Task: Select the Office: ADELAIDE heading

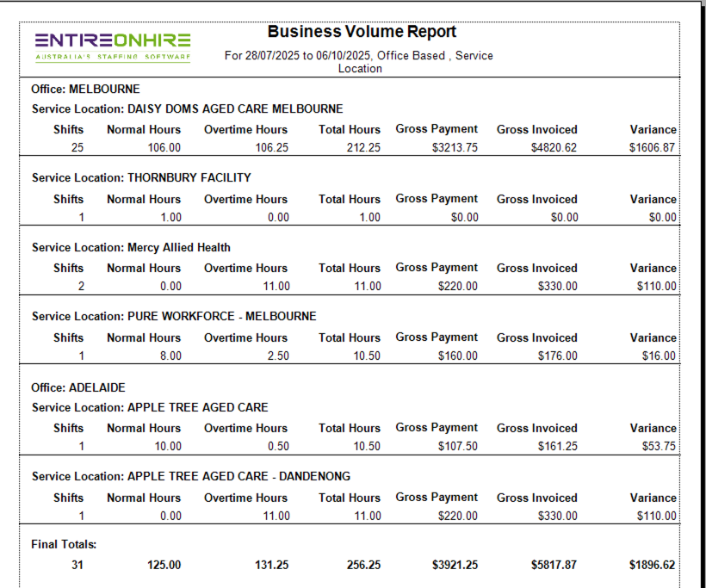Action: coord(80,387)
